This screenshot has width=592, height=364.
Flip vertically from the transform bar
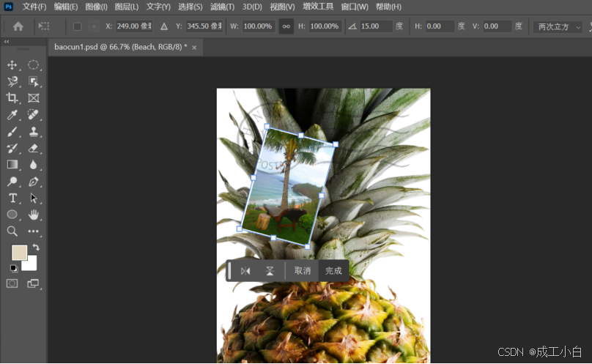[270, 271]
